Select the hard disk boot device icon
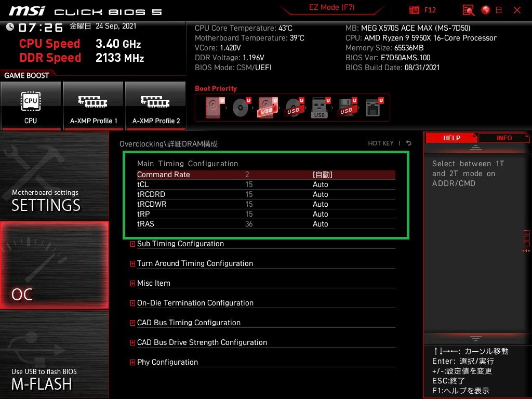This screenshot has height=399, width=532. (x=214, y=108)
